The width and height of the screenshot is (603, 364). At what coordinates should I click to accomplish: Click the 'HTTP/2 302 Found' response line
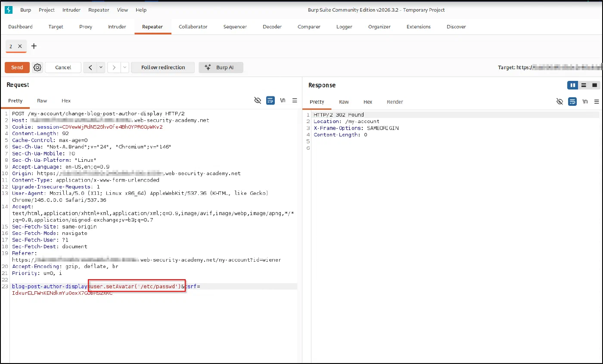point(339,115)
